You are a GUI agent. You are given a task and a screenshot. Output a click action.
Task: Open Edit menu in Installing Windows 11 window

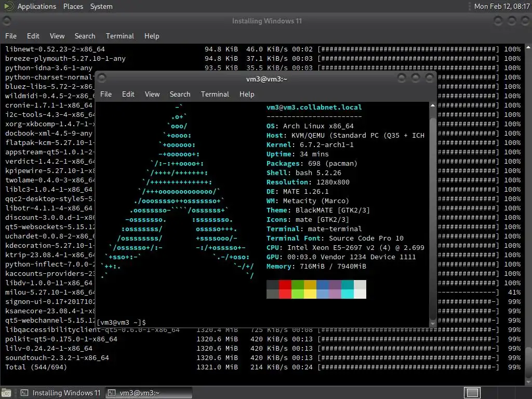(33, 36)
